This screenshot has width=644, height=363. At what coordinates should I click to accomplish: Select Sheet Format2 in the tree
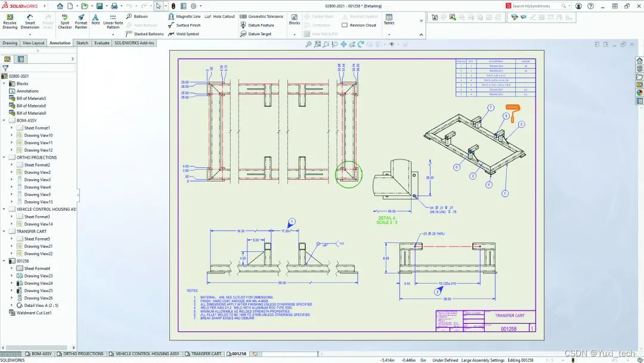point(38,165)
